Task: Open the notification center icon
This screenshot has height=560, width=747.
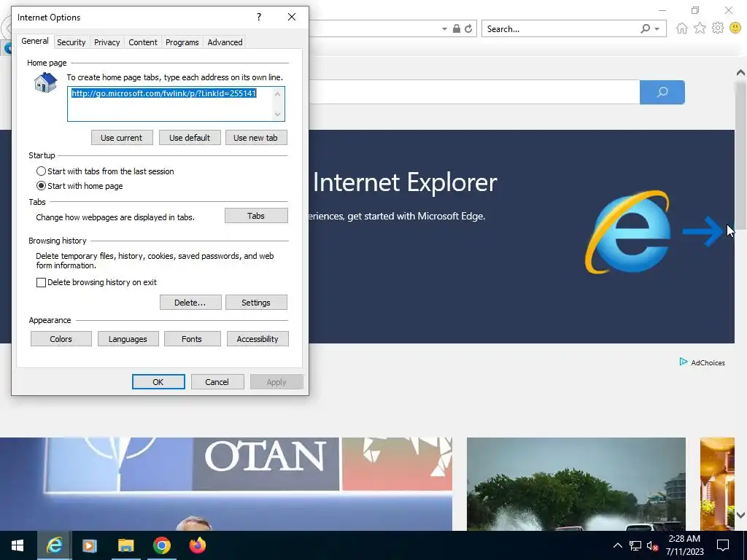Action: (723, 545)
